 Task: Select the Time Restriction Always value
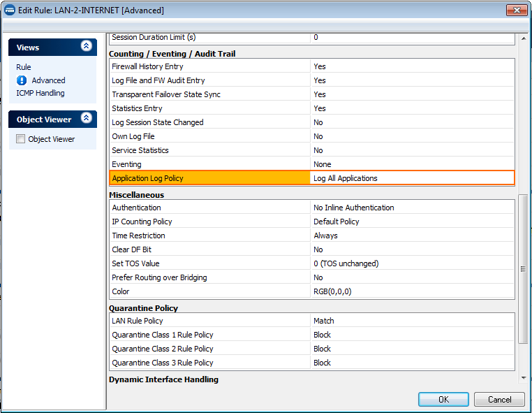(412, 236)
